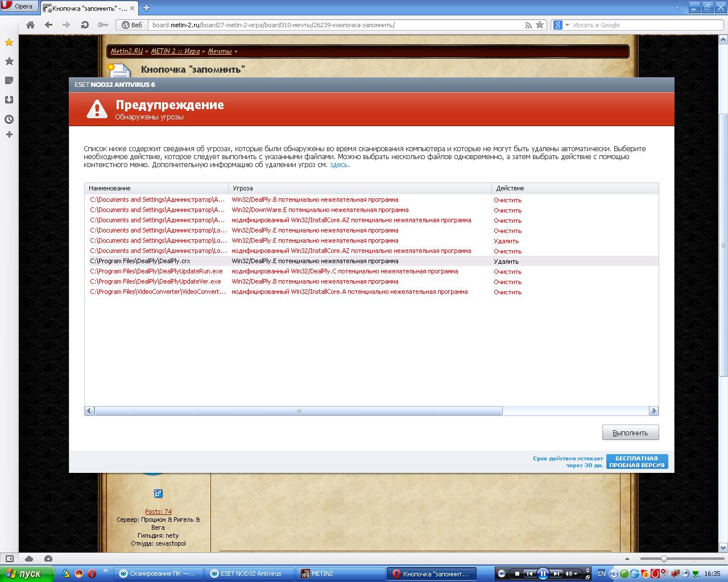Screen dimensions: 728x582
Task: Open the password wand key icon
Action: (103, 25)
